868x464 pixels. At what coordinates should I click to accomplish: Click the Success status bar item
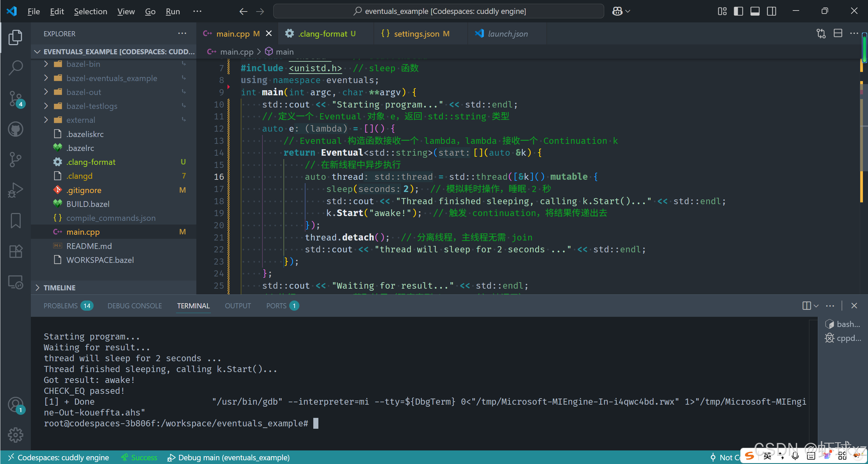point(139,457)
